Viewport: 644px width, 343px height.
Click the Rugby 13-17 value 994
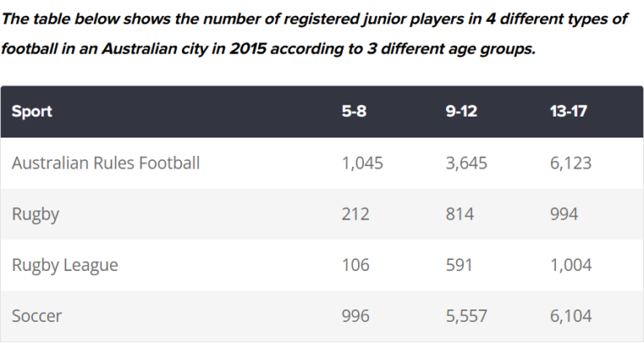click(x=563, y=214)
